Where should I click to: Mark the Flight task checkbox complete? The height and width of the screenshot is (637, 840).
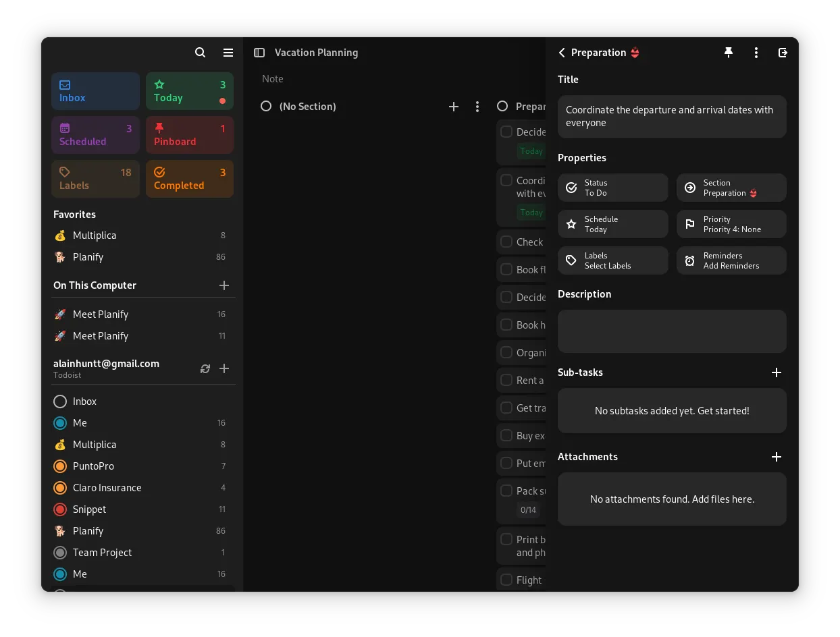pos(506,580)
